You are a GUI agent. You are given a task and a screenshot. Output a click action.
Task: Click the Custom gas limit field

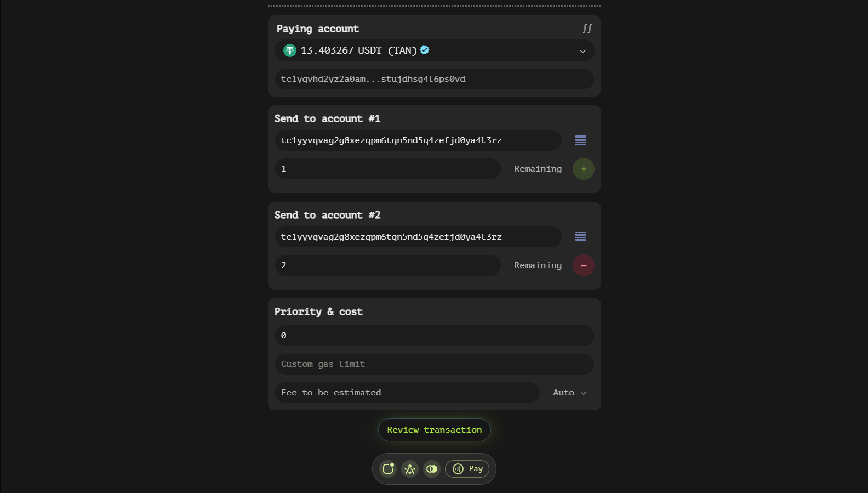[x=435, y=364]
